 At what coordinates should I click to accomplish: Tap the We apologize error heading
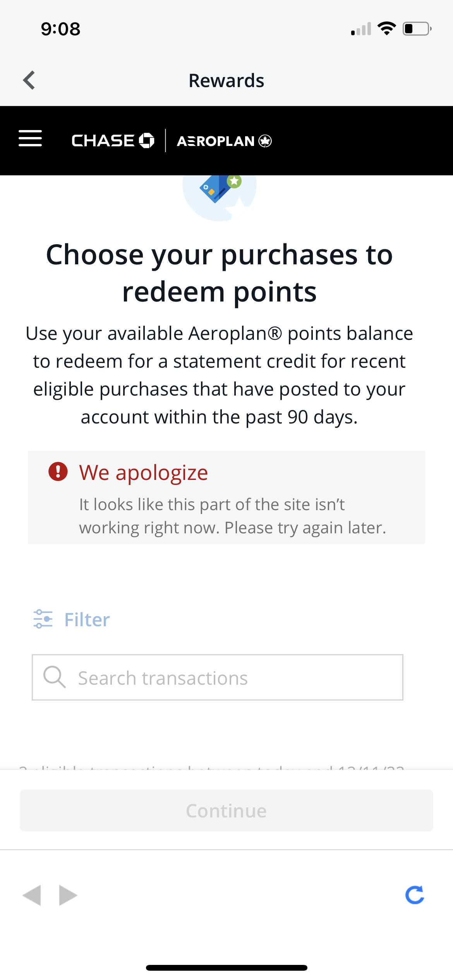(x=144, y=473)
